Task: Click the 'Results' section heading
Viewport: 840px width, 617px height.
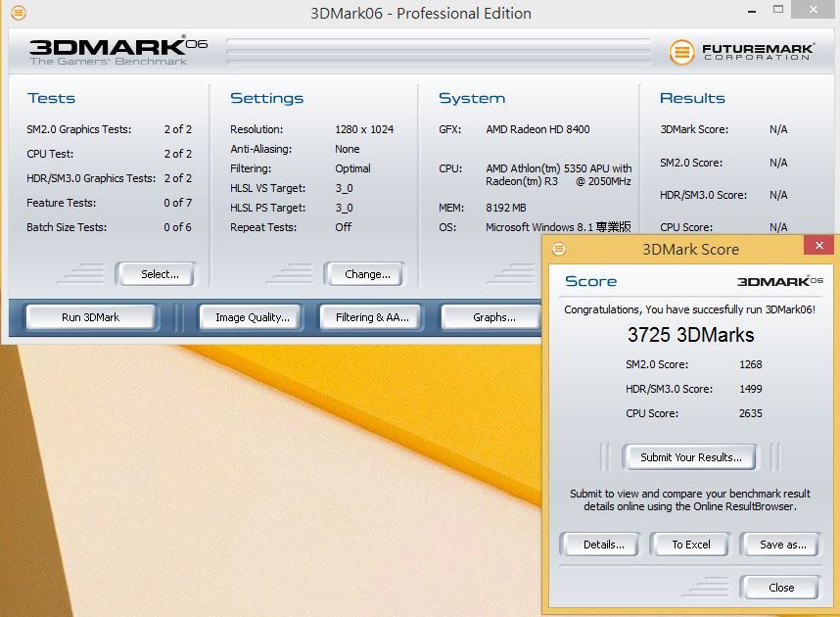Action: [692, 98]
